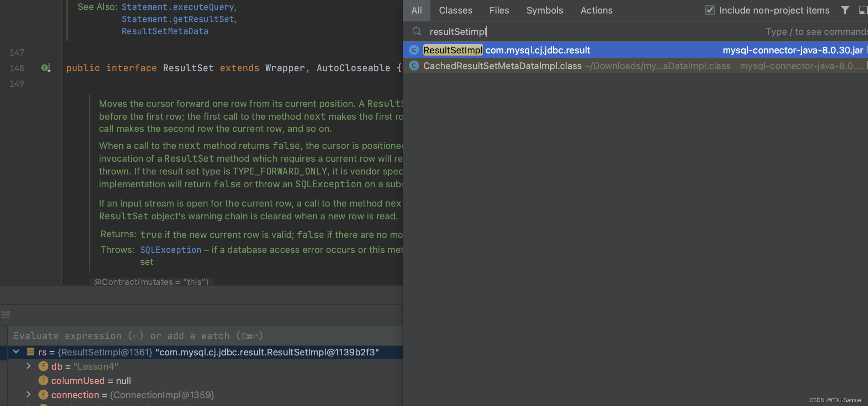Click the debugger layout settings icon
Screen dimensions: 868x406
click(6, 315)
